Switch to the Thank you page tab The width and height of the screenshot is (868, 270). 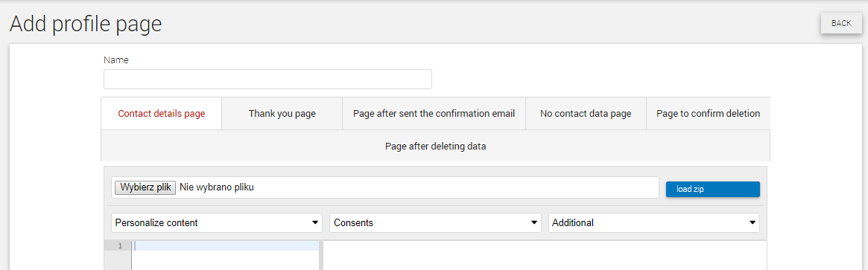[282, 114]
